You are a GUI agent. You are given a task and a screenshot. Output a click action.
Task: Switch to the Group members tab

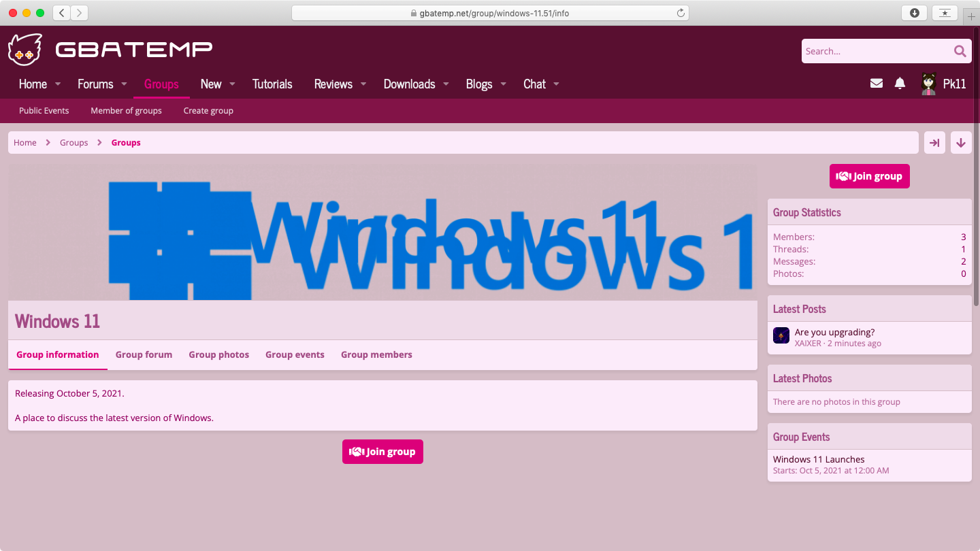(x=376, y=354)
